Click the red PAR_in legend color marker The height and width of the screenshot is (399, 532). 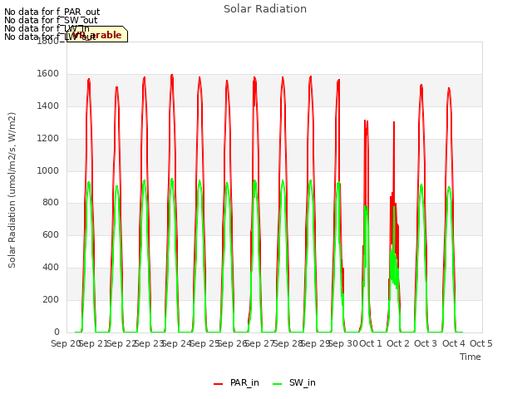click(218, 384)
